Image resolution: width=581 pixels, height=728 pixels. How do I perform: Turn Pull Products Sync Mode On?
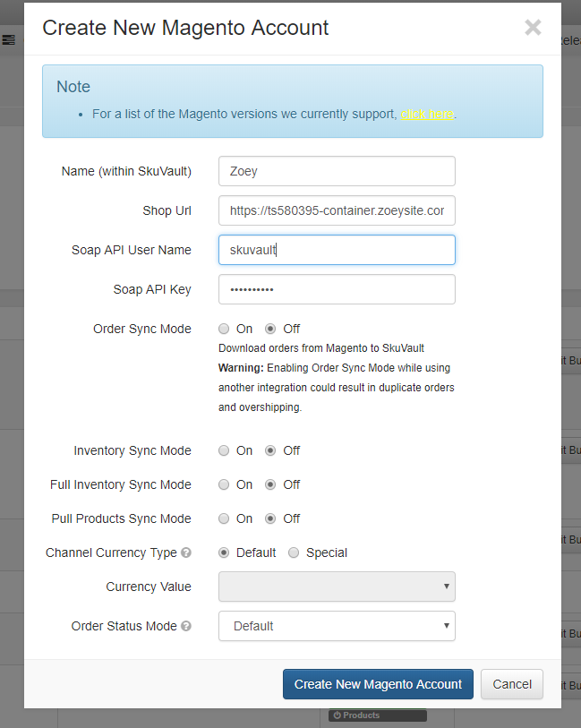(x=224, y=518)
